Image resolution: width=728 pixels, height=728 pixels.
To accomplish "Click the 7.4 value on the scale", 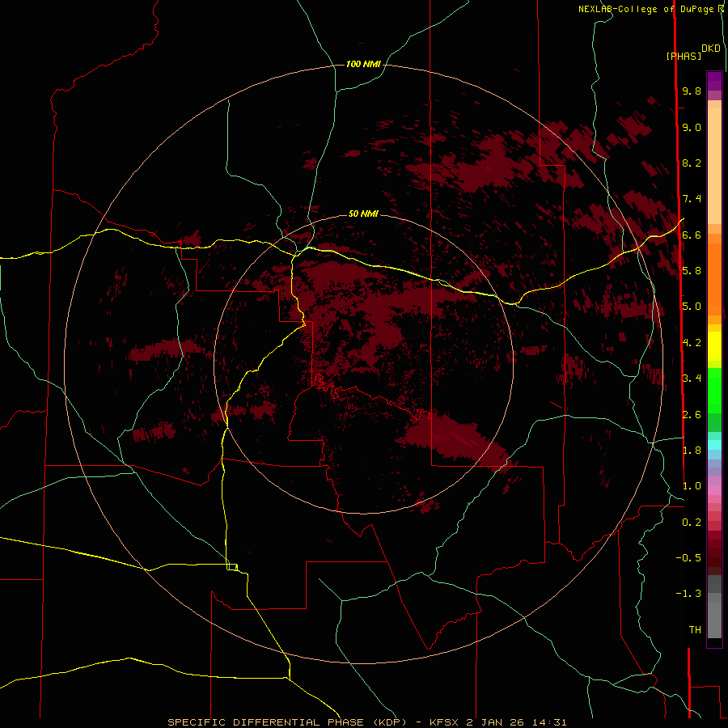I will pyautogui.click(x=692, y=199).
